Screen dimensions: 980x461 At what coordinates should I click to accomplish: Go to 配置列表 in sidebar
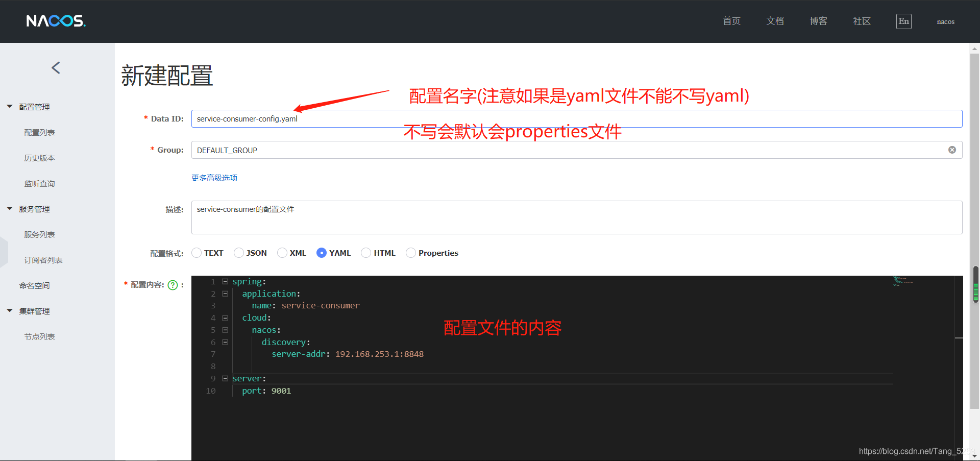coord(39,132)
